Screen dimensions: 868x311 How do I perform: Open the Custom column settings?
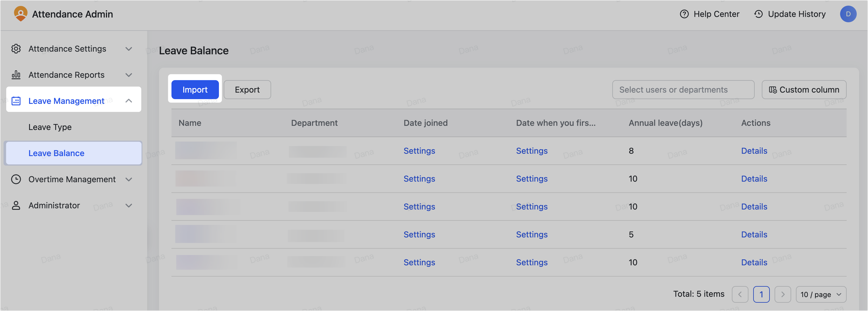click(x=804, y=90)
